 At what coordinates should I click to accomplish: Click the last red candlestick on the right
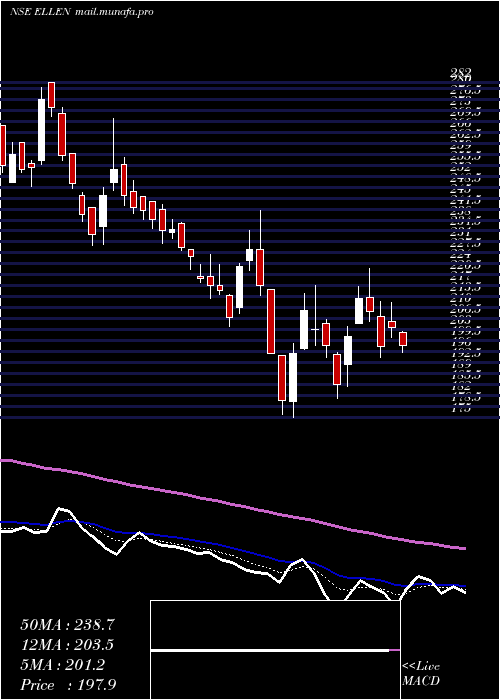[403, 339]
